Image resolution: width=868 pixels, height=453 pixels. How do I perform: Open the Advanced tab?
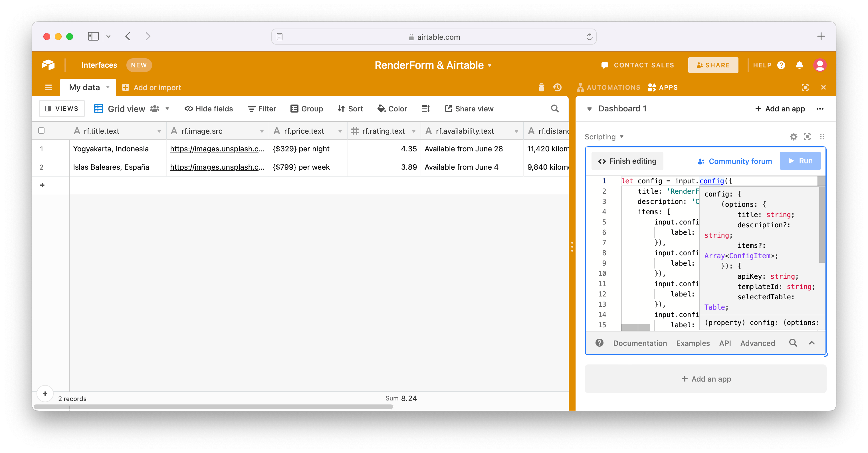(x=758, y=343)
